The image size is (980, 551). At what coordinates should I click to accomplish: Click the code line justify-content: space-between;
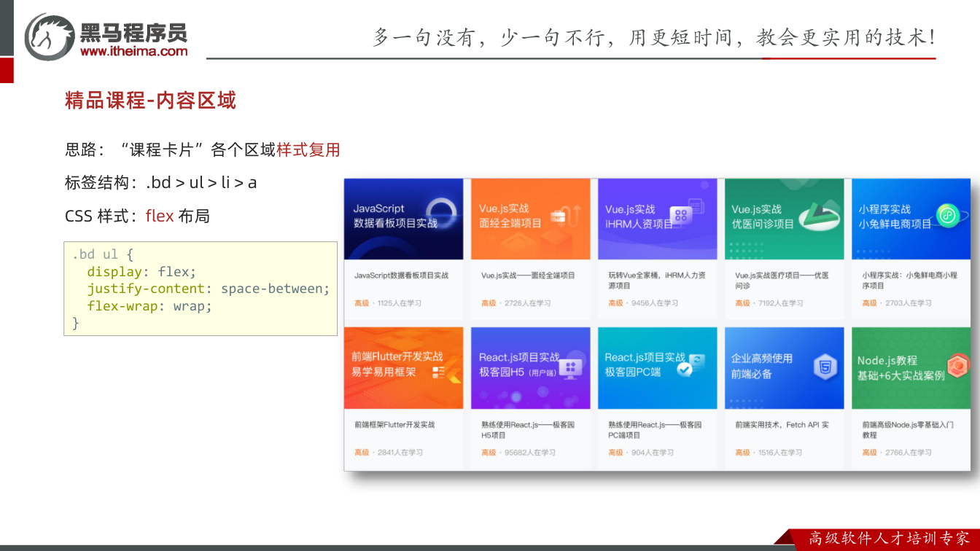click(x=209, y=289)
